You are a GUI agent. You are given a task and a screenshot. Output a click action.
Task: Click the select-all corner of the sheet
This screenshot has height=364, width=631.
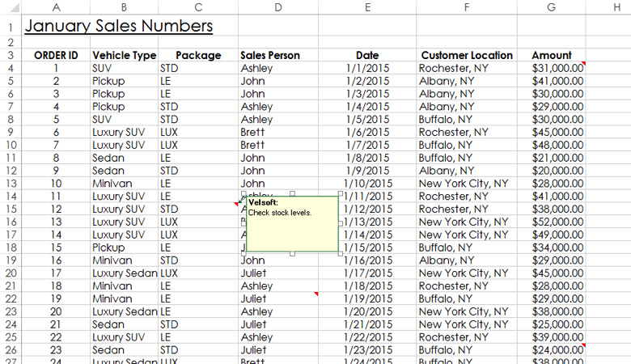coord(10,6)
